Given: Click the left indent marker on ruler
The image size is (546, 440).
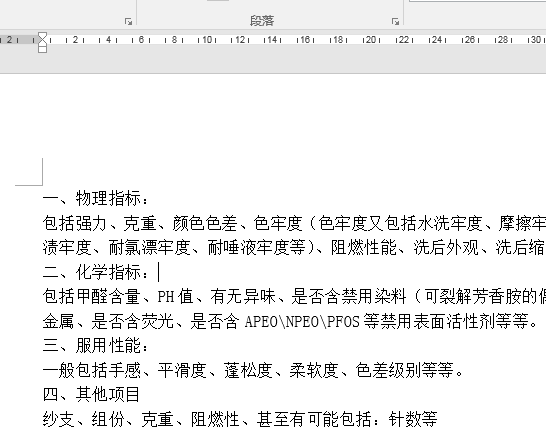Looking at the screenshot, I should 42,49.
